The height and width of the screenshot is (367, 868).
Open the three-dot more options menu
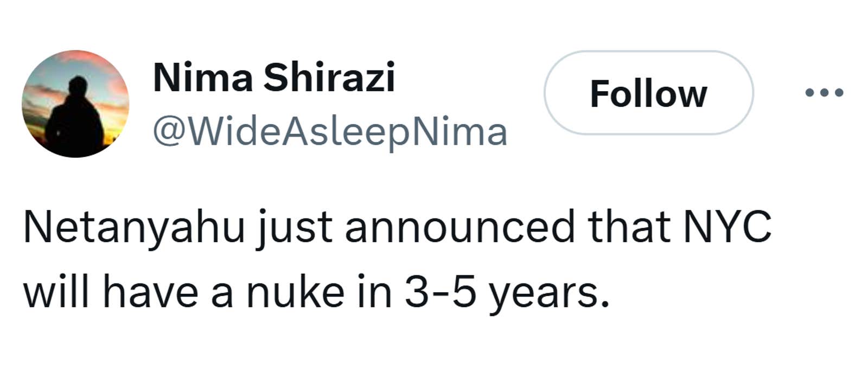point(824,93)
